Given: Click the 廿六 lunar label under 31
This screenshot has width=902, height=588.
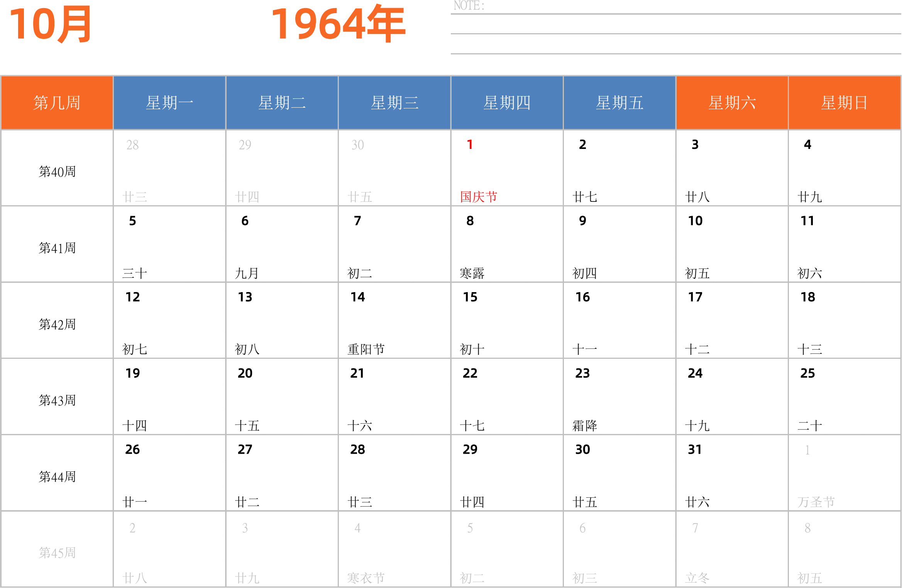Looking at the screenshot, I should tap(697, 502).
